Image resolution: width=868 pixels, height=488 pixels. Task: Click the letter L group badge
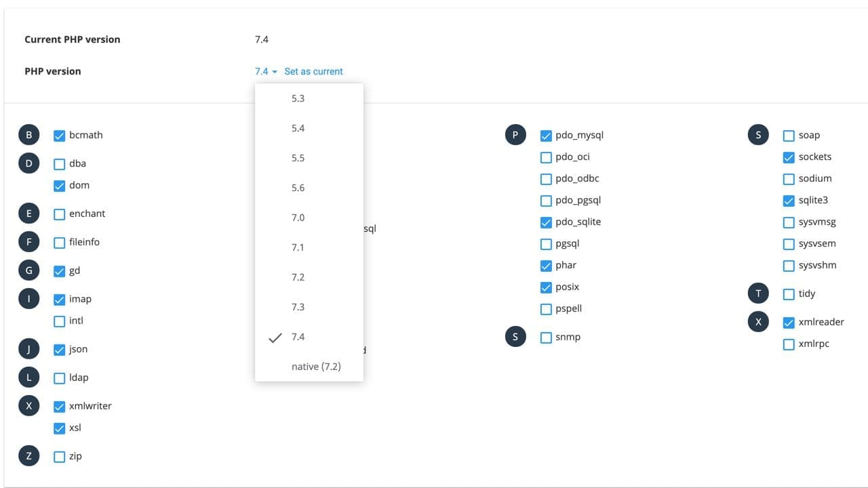(x=28, y=378)
